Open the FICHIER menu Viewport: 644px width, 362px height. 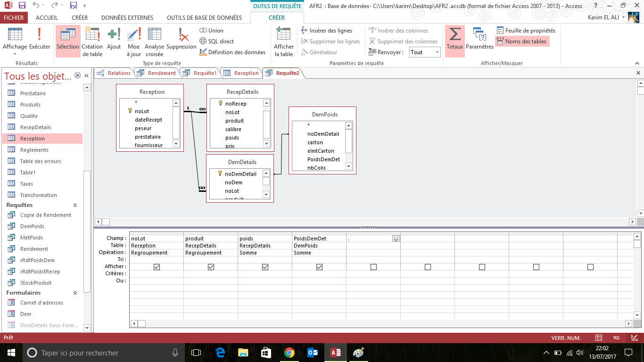point(14,18)
